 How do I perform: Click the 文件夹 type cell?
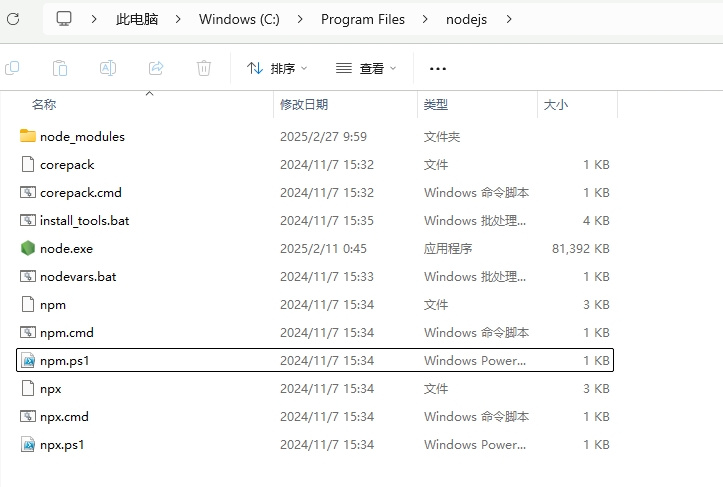point(442,137)
